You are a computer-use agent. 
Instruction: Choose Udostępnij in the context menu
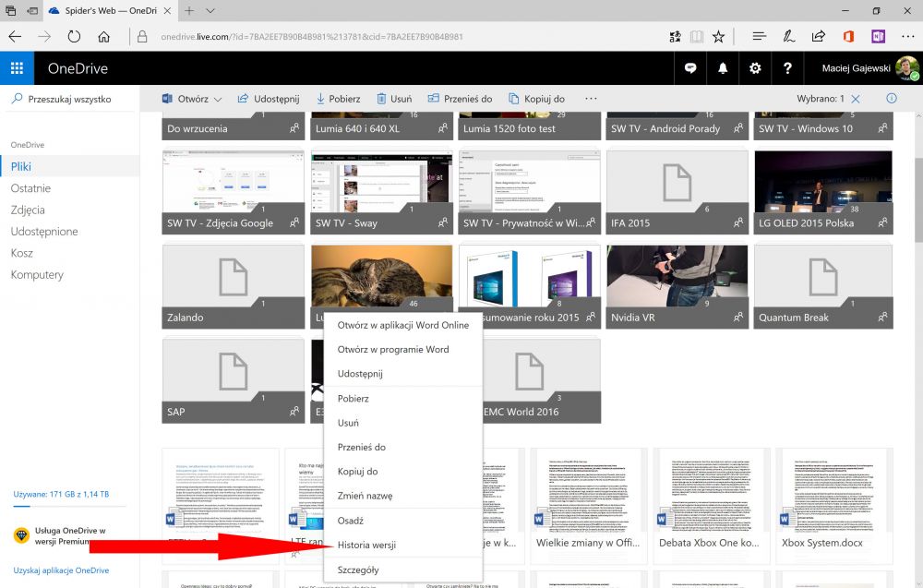[403, 374]
